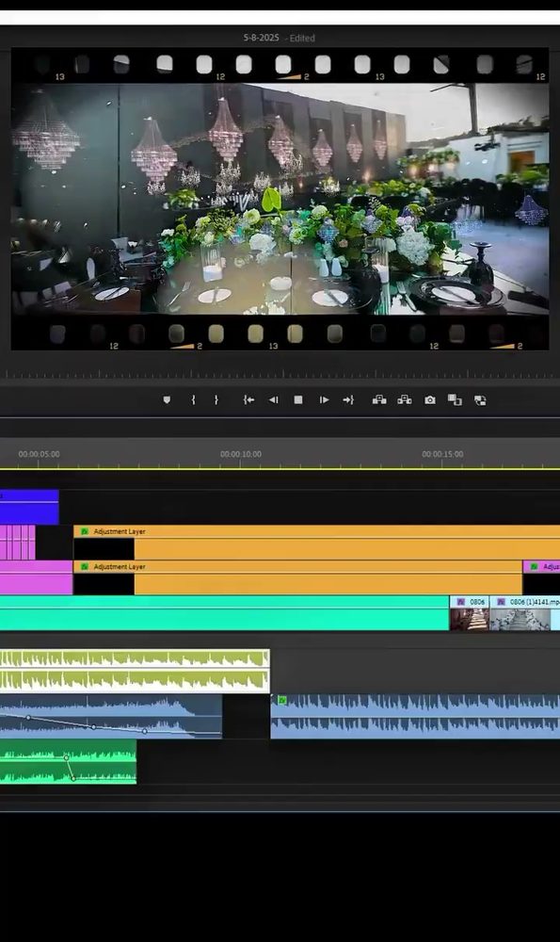Select the striped pink clip beside upper Adjustment Layer
This screenshot has width=560, height=942.
tap(17, 542)
